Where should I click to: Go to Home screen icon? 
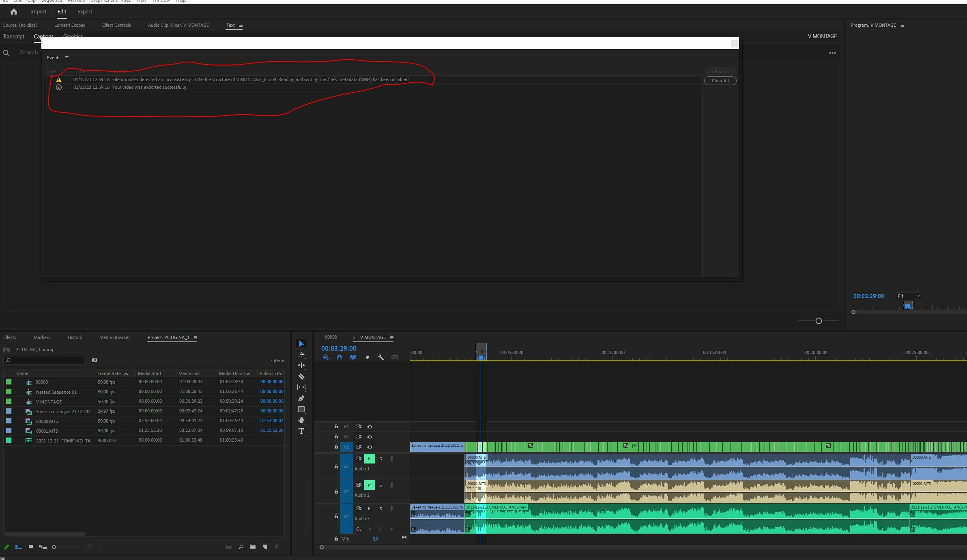click(x=14, y=12)
